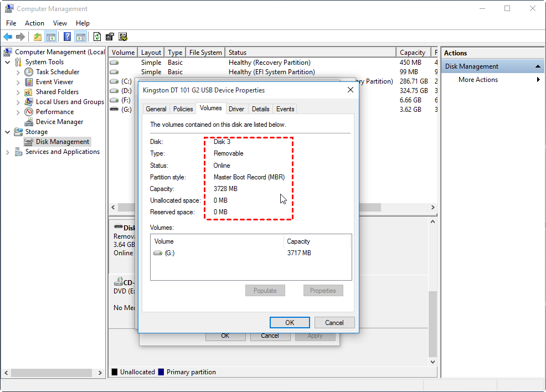546x392 pixels.
Task: Click the Up one level folder icon
Action: [x=38, y=37]
